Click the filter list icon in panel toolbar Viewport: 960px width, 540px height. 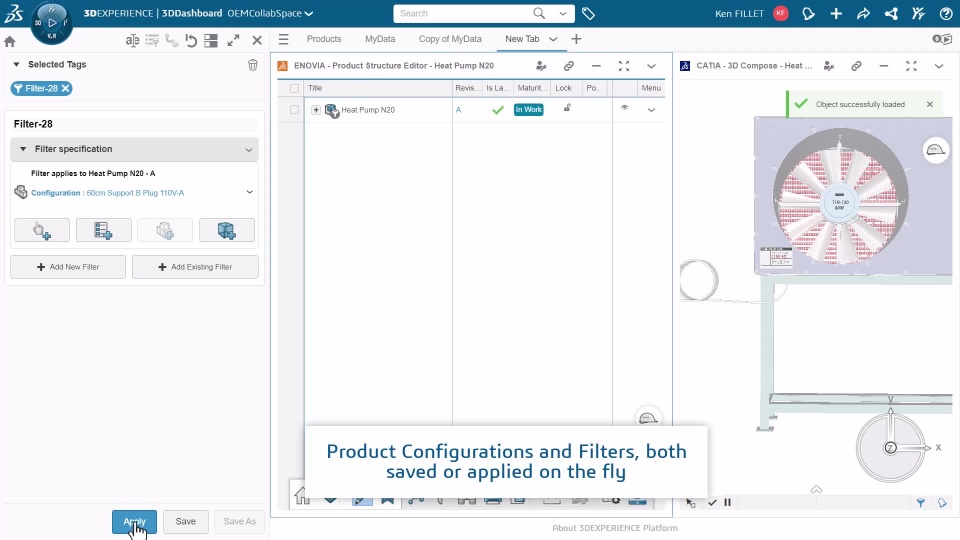click(x=152, y=41)
